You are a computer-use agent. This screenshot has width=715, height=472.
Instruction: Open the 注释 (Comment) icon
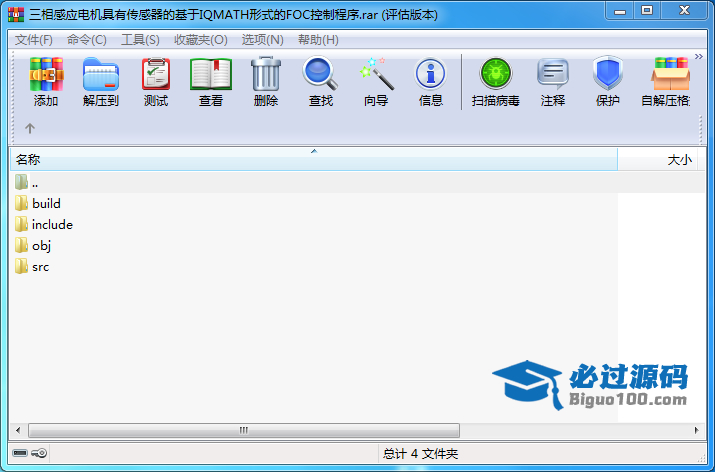pyautogui.click(x=553, y=74)
